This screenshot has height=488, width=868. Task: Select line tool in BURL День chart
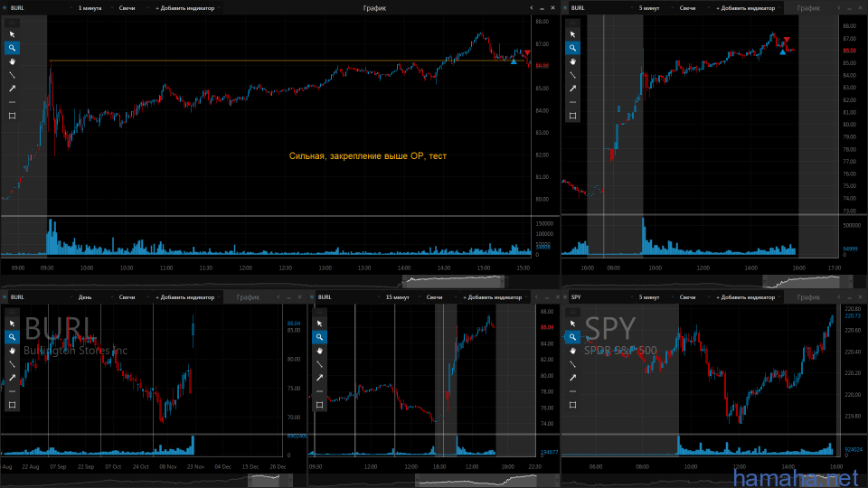[x=12, y=364]
